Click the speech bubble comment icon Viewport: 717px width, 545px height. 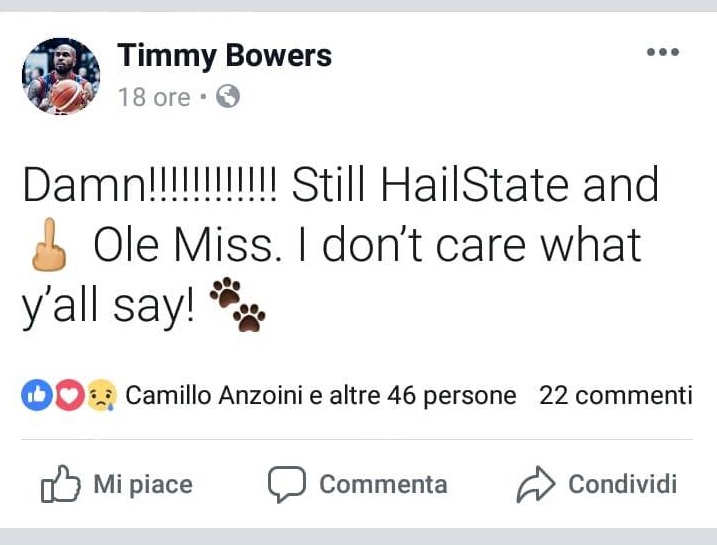pyautogui.click(x=286, y=485)
